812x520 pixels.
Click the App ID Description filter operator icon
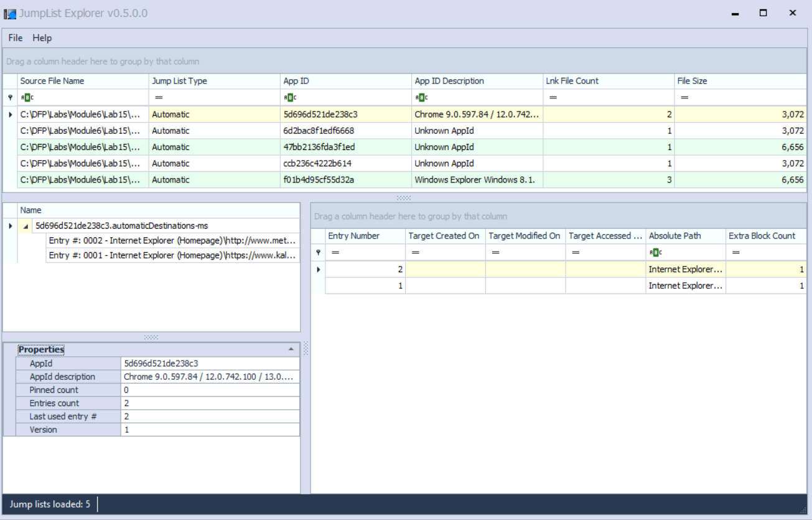point(421,98)
